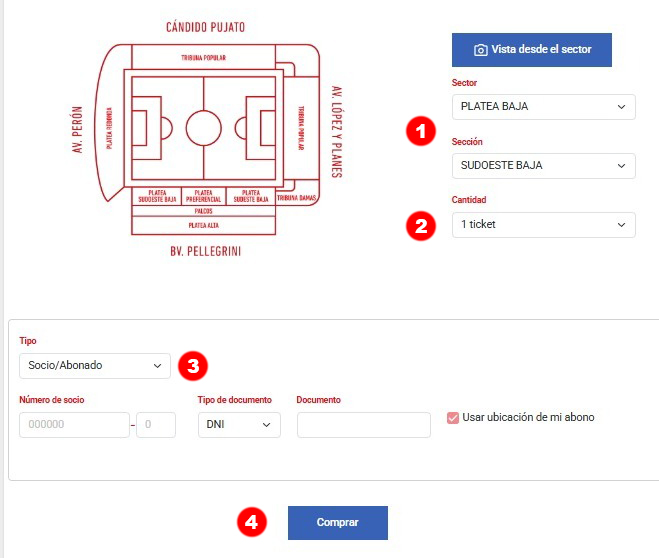Image resolution: width=659 pixels, height=558 pixels.
Task: Select Platea Alta on the stadium map
Action: [x=203, y=225]
